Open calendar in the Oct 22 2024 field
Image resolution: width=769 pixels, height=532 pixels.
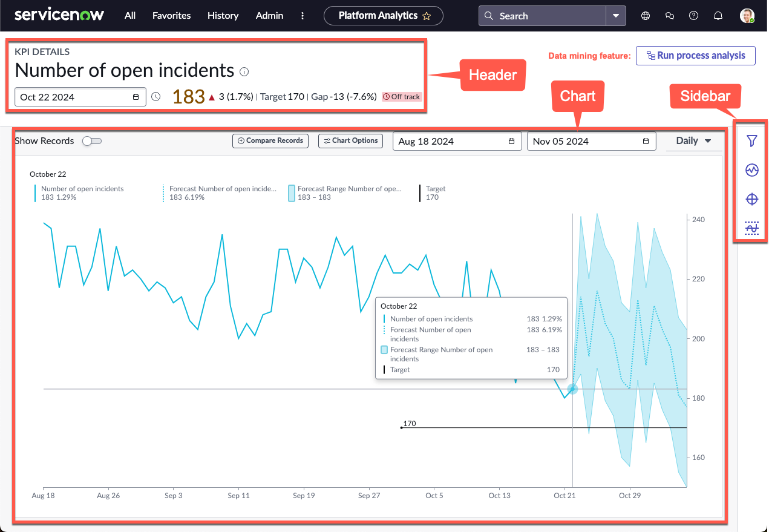pos(136,97)
